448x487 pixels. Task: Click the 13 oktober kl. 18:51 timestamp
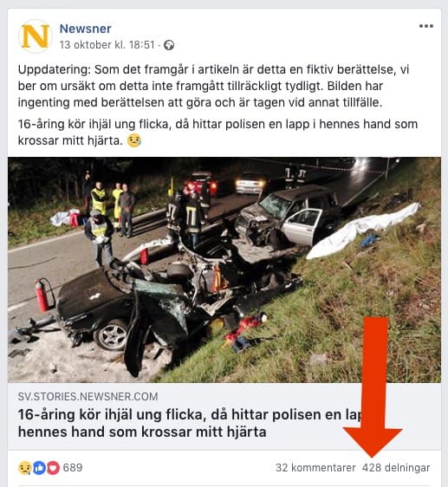(107, 45)
